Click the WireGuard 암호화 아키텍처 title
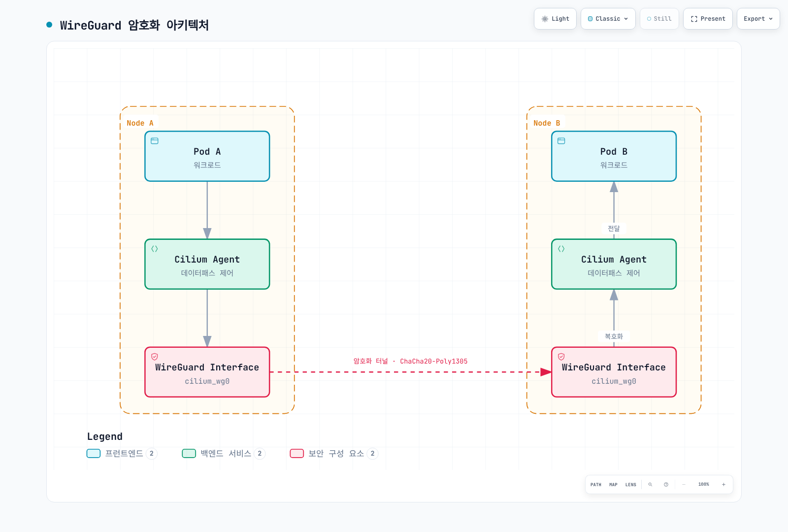 (134, 25)
